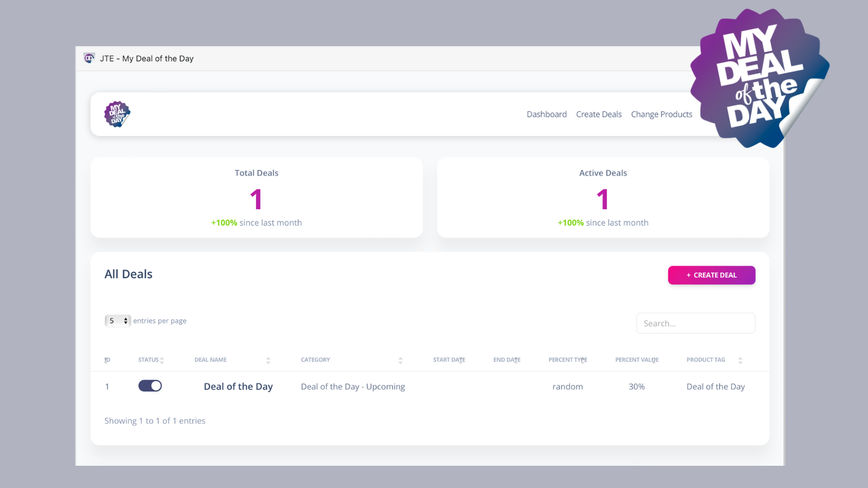Click the CREATE DEAL button
Screen dimensions: 868x488
tap(711, 275)
